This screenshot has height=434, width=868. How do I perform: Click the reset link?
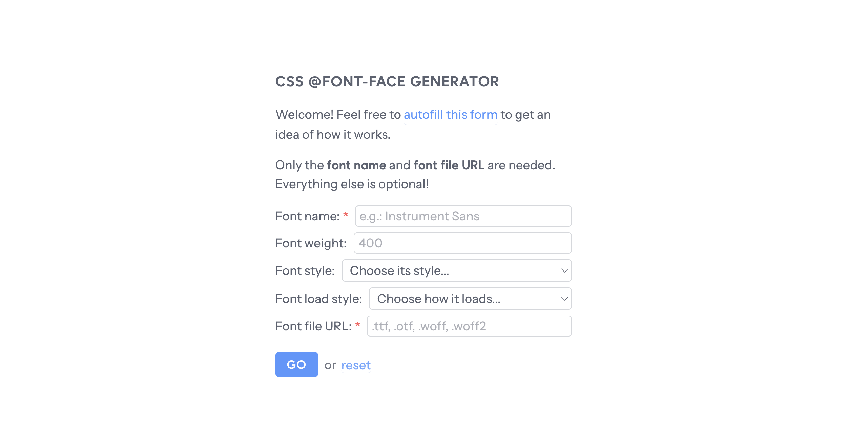(356, 365)
